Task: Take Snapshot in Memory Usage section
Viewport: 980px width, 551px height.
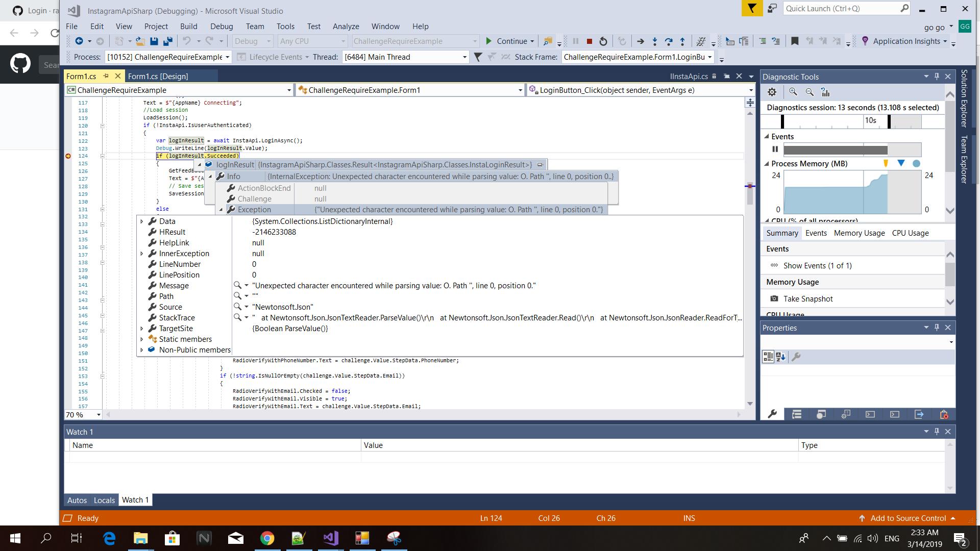Action: (807, 298)
